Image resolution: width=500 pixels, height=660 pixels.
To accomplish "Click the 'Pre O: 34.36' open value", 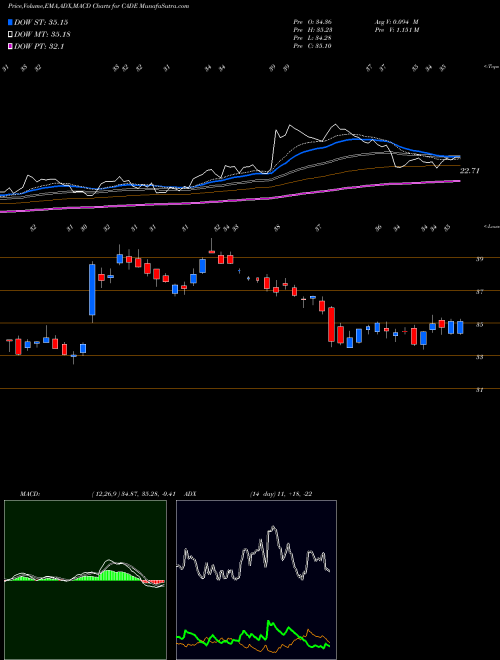I will pyautogui.click(x=313, y=22).
